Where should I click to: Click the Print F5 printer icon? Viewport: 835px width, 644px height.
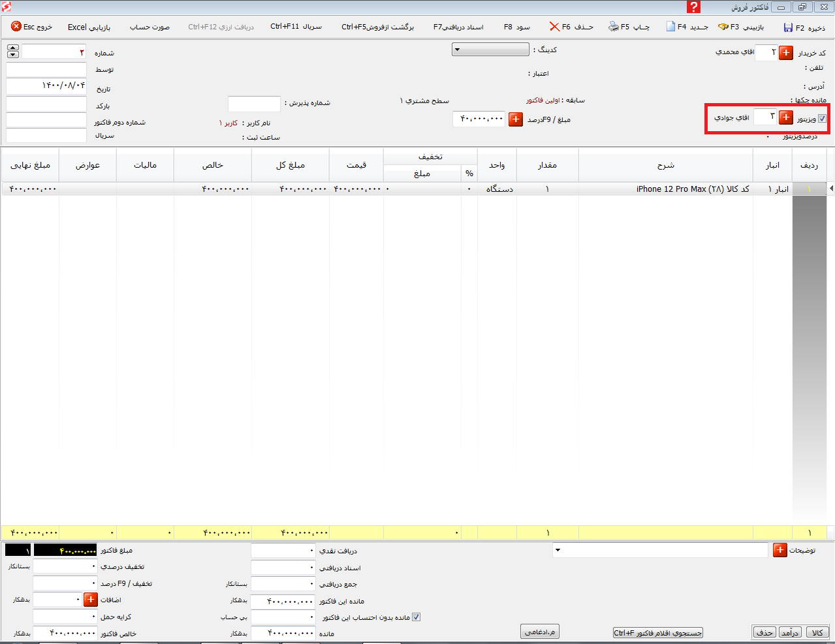(x=614, y=27)
